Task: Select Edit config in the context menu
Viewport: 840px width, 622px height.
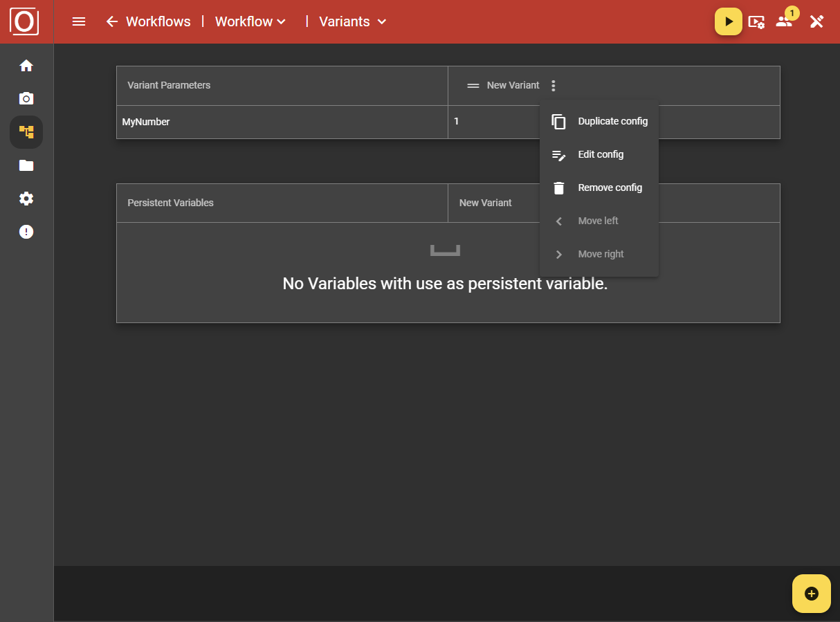Action: (x=601, y=154)
